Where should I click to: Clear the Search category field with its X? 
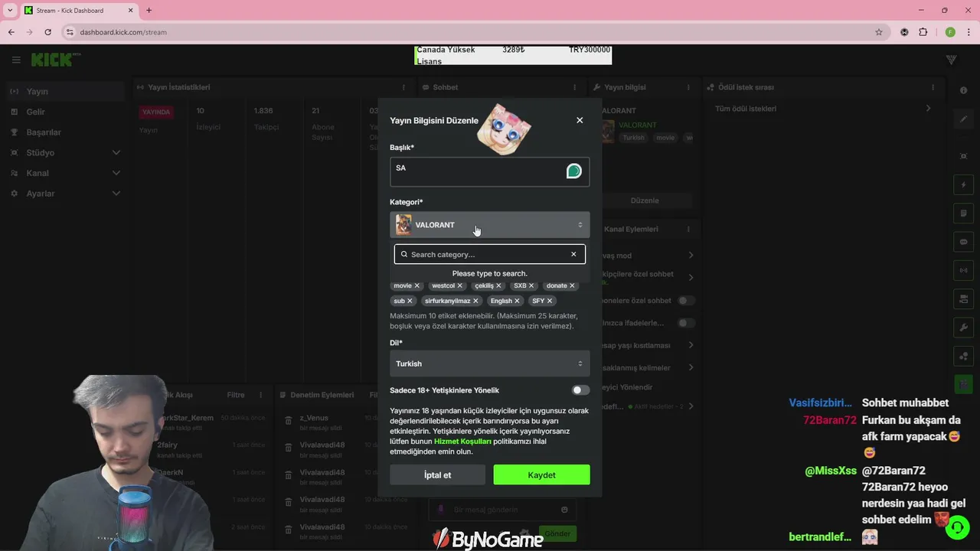point(573,254)
